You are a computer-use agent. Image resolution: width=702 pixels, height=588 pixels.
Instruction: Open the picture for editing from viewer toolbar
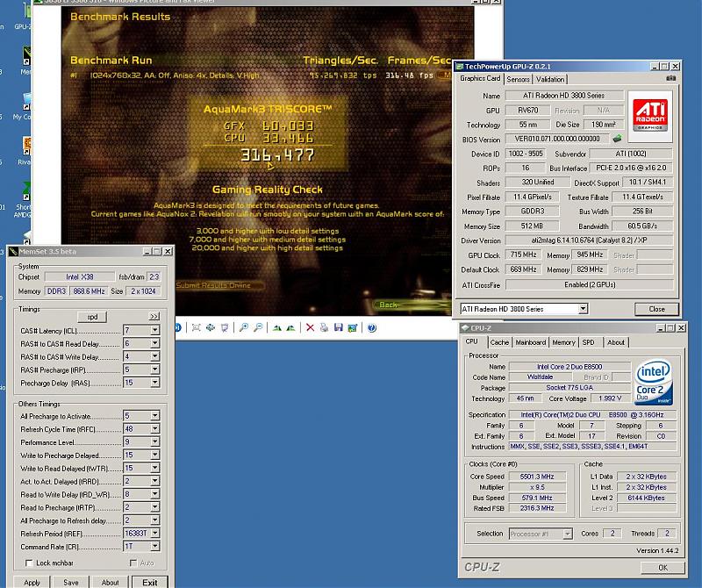tap(353, 328)
